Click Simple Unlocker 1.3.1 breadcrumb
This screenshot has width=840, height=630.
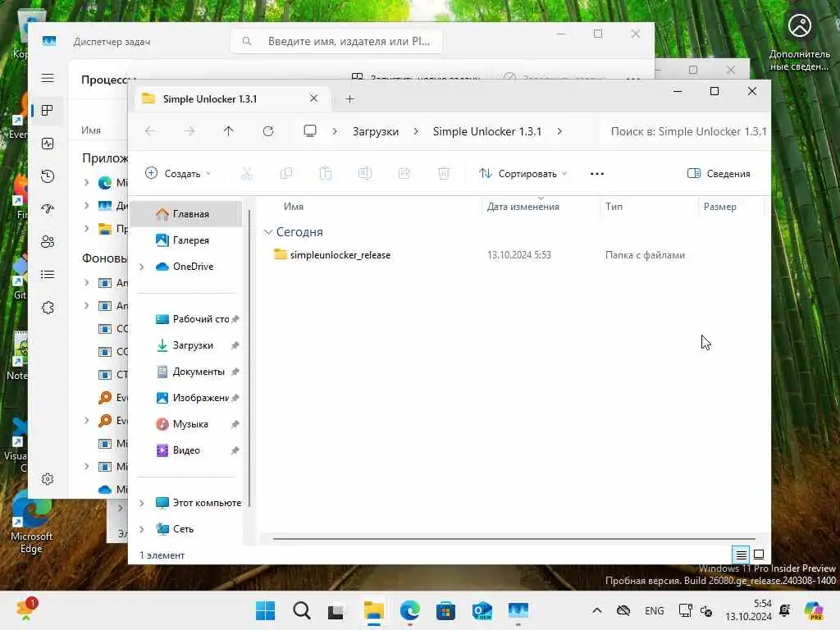click(487, 131)
